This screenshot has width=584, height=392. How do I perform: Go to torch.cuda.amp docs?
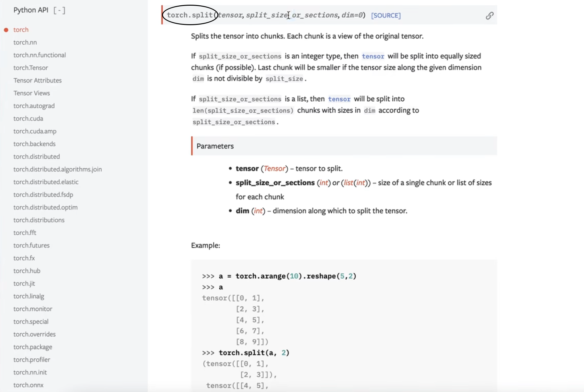[x=35, y=131]
